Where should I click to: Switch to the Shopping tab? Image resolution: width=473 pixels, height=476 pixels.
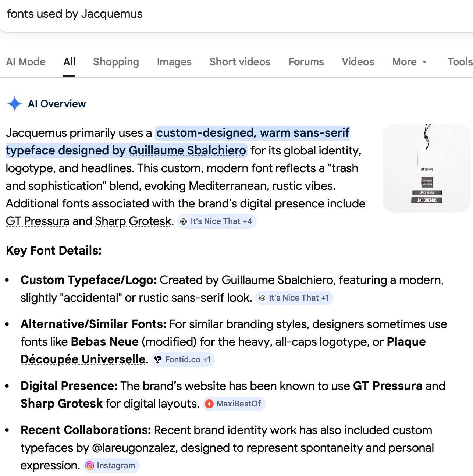[116, 62]
